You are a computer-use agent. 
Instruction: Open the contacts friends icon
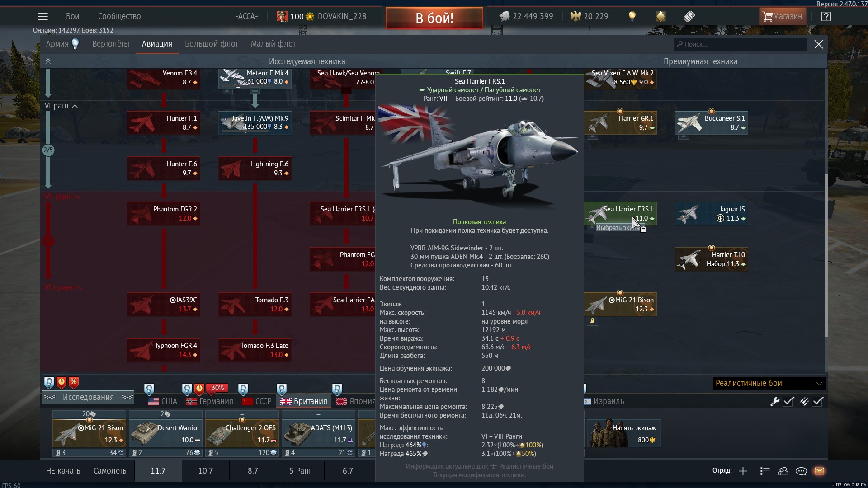[783, 471]
